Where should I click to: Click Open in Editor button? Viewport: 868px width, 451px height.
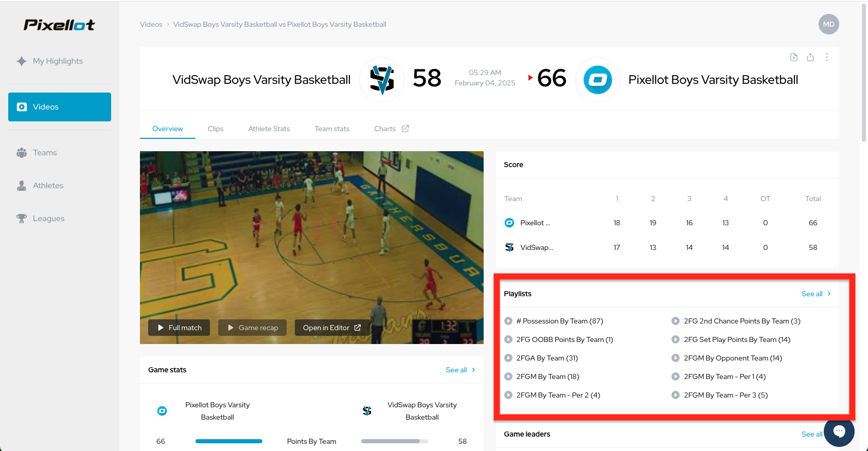point(332,328)
